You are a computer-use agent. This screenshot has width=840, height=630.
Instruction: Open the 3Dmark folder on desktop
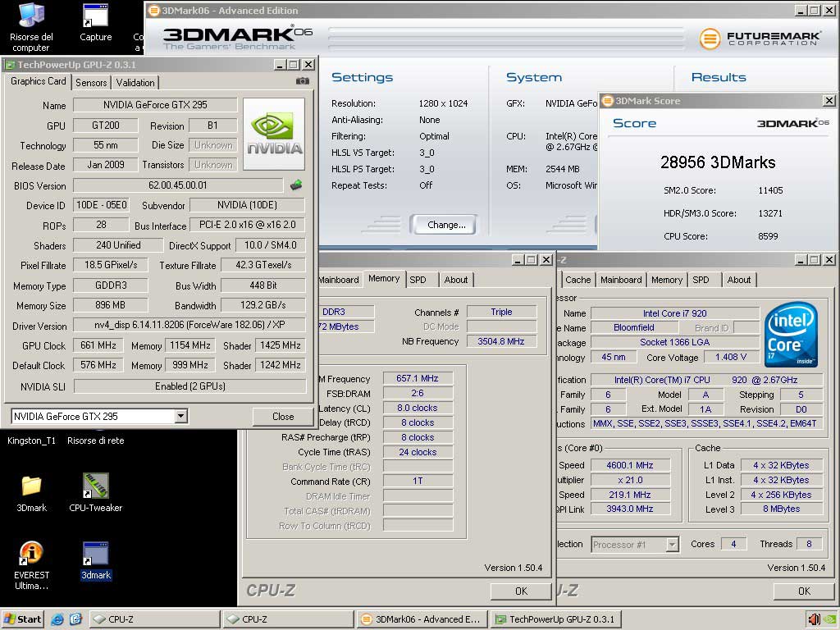31,493
